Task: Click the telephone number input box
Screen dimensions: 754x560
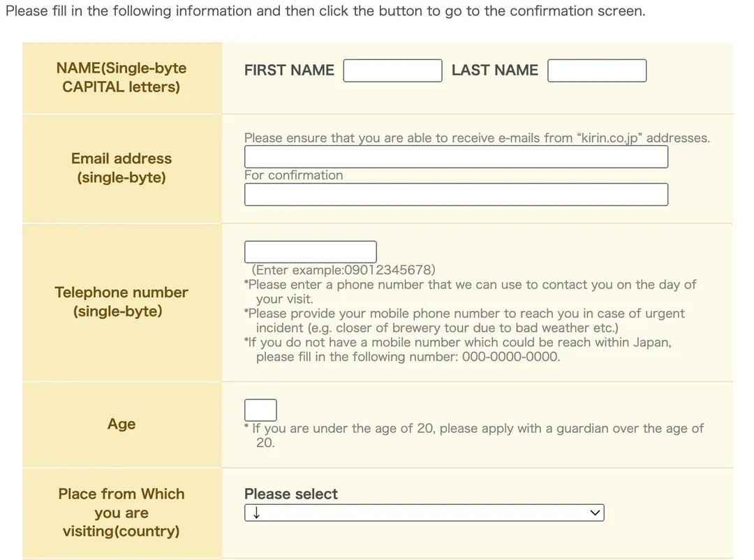Action: coord(310,251)
